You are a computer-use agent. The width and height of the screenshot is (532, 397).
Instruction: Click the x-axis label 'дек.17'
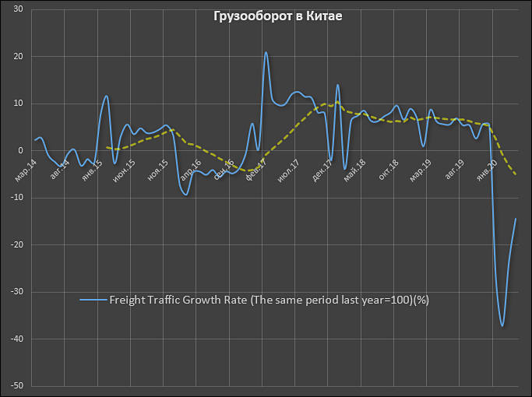coord(322,170)
